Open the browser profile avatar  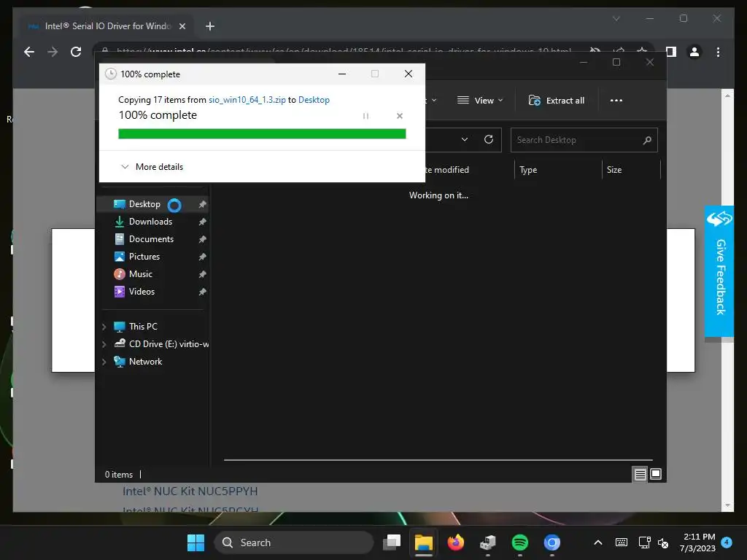point(694,52)
